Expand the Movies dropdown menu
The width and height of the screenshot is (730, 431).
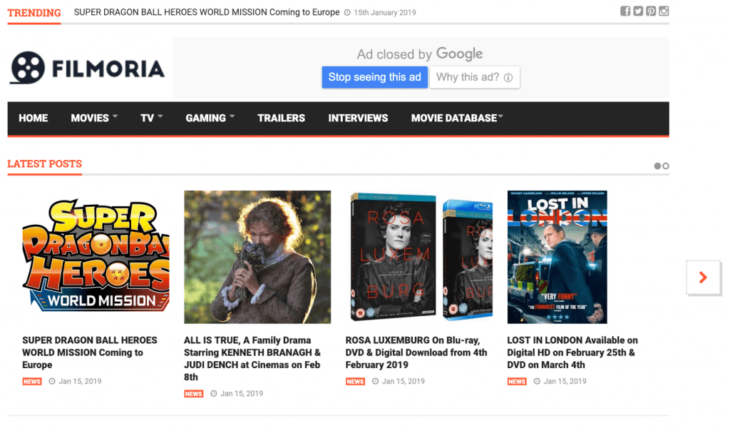pos(94,118)
